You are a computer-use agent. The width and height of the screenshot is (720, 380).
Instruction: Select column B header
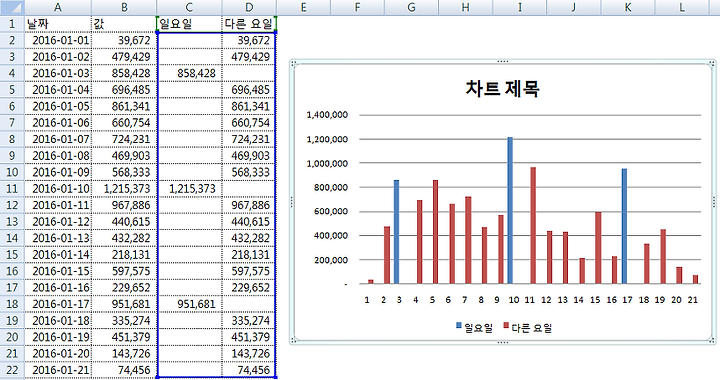124,7
